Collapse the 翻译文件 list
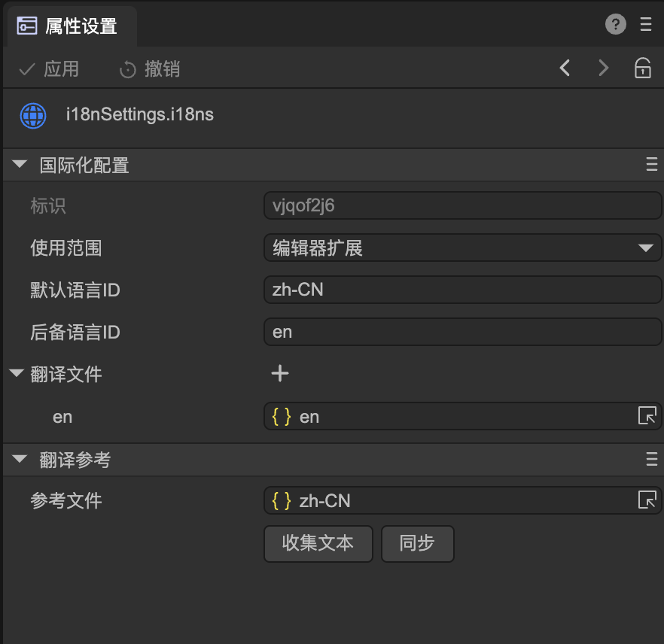This screenshot has height=644, width=664. coord(16,373)
